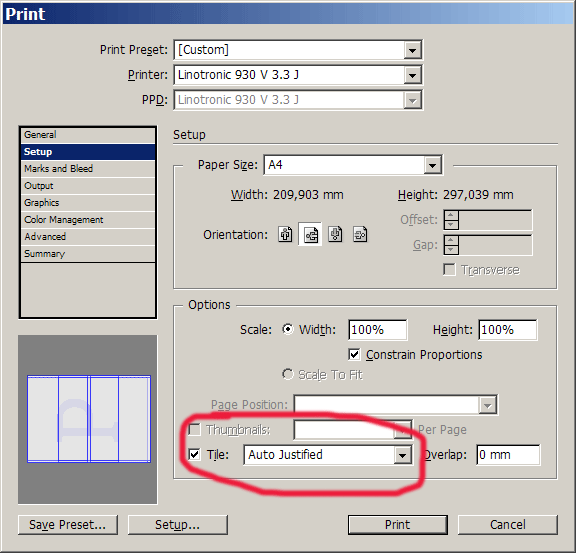
Task: Open the Marks and Bleed panel
Action: tap(88, 169)
